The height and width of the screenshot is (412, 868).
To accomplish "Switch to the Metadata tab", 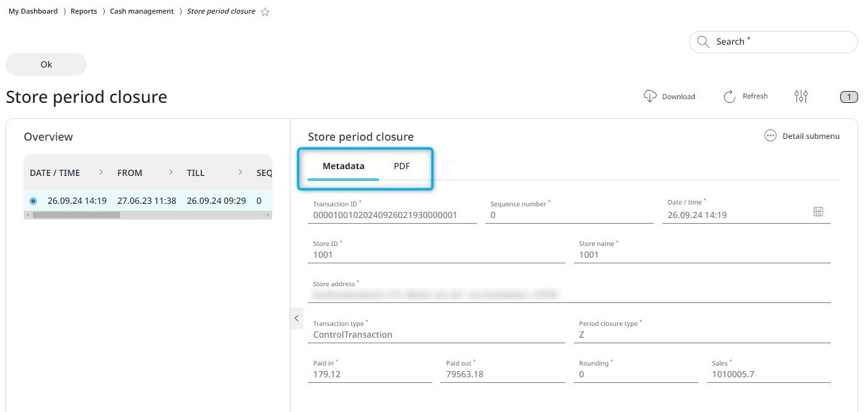I will coord(344,166).
